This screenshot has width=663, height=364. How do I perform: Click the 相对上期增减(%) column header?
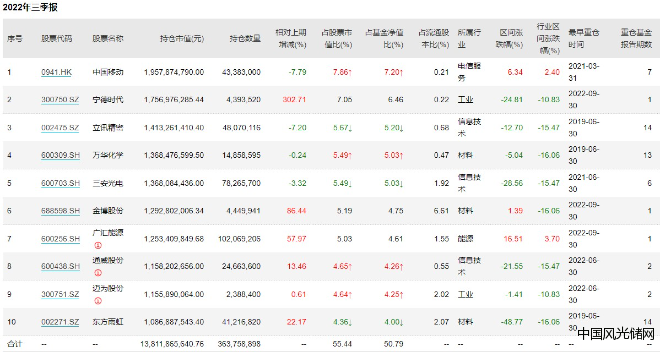[x=291, y=38]
